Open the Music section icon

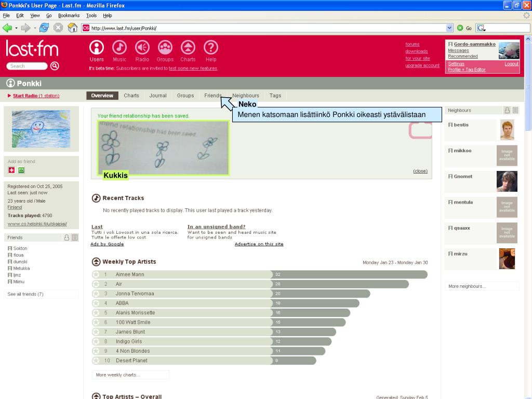[x=119, y=47]
